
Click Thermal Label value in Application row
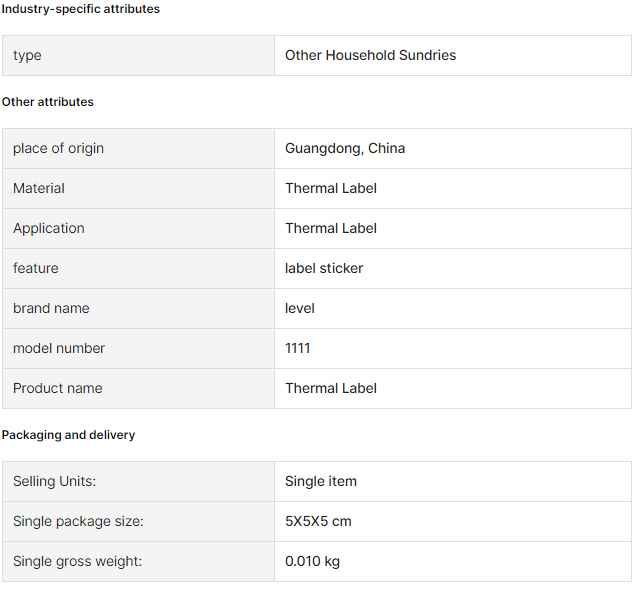331,228
